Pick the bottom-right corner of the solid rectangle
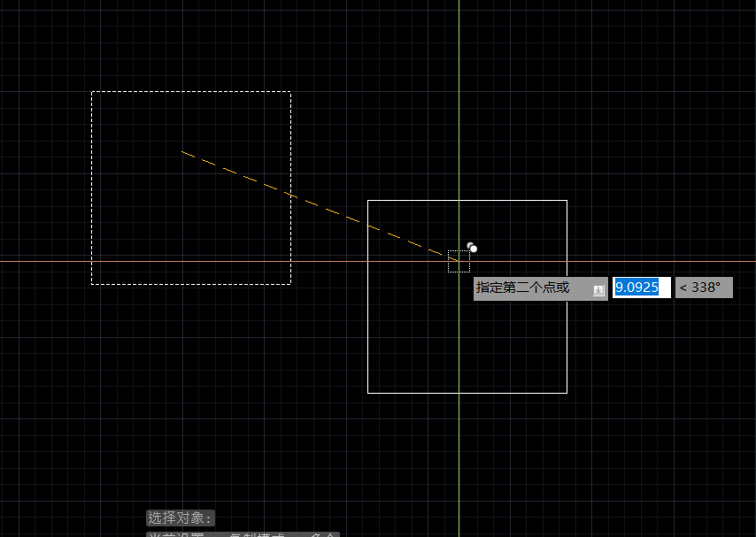 point(567,393)
